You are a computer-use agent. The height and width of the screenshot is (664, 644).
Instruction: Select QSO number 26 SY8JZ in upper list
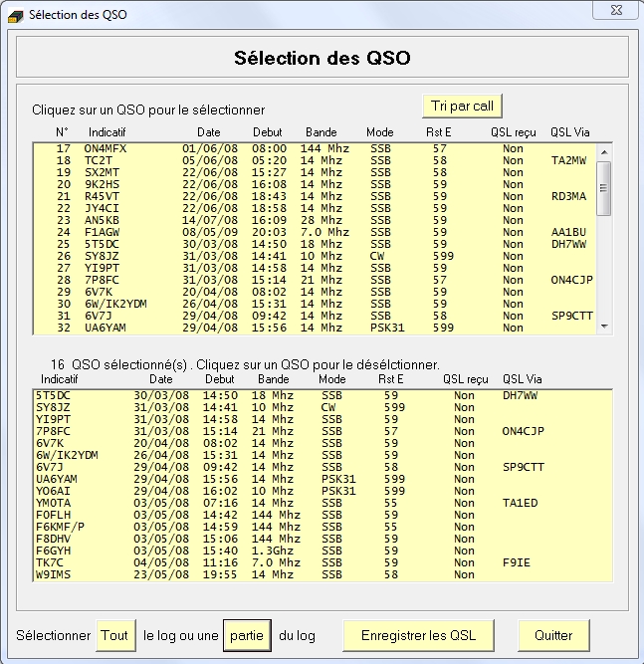(x=315, y=256)
